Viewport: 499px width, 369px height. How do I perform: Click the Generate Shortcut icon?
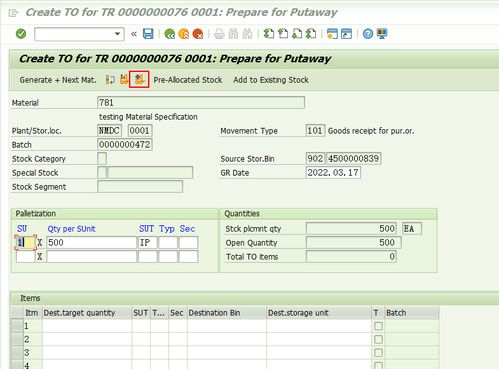pos(346,34)
